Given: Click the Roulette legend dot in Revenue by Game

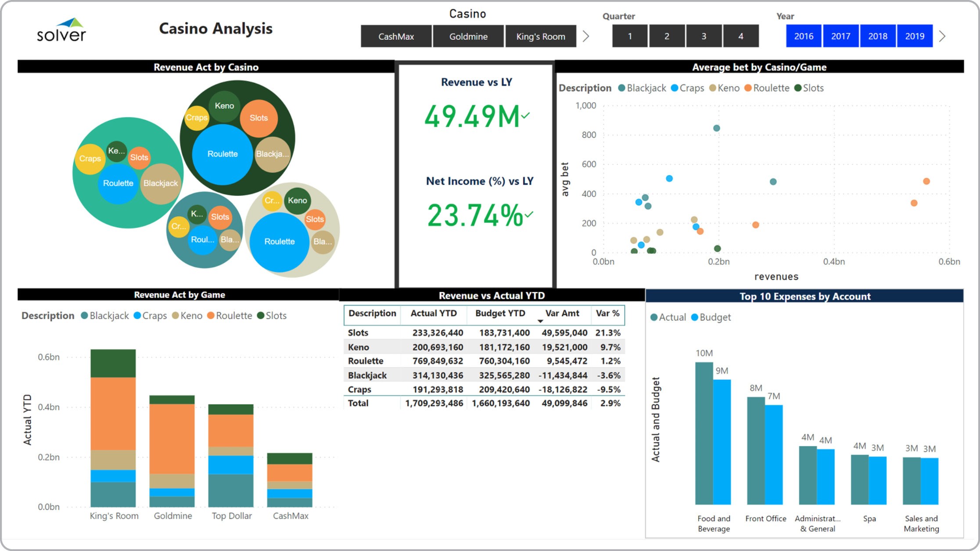Looking at the screenshot, I should pos(211,316).
